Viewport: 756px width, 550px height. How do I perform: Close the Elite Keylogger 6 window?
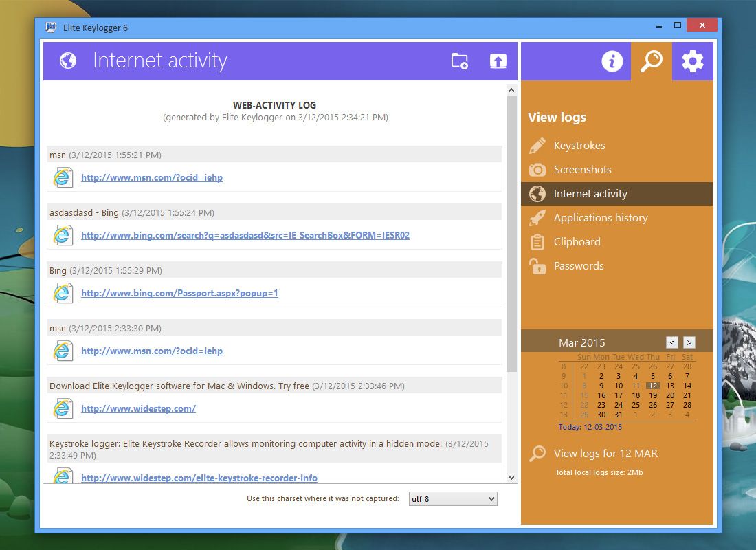[702, 25]
